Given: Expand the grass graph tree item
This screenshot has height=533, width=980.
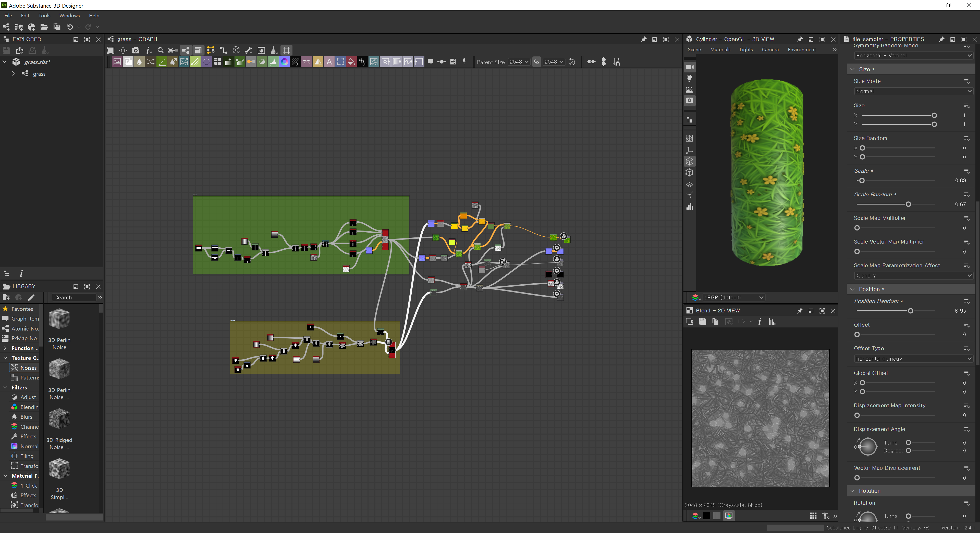Looking at the screenshot, I should click(13, 73).
